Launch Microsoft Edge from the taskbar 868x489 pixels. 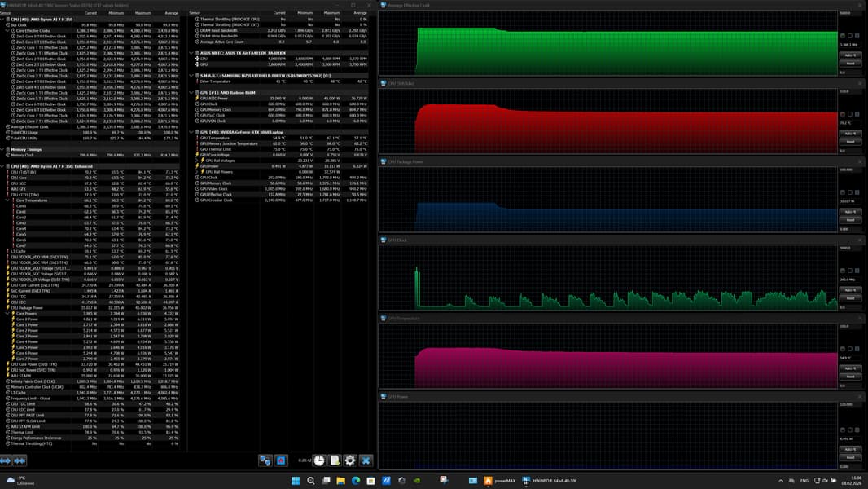355,481
